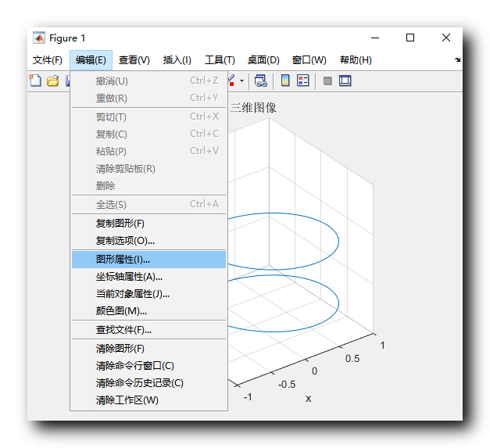
Task: Open the 桌面(D) menu
Action: click(263, 60)
